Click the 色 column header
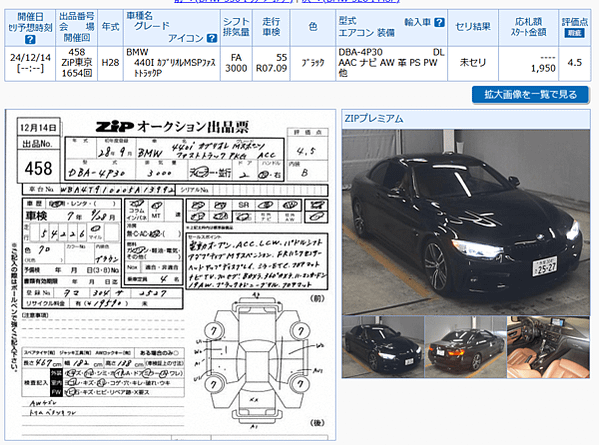Screen dimensions: 599x445 pyautogui.click(x=313, y=28)
